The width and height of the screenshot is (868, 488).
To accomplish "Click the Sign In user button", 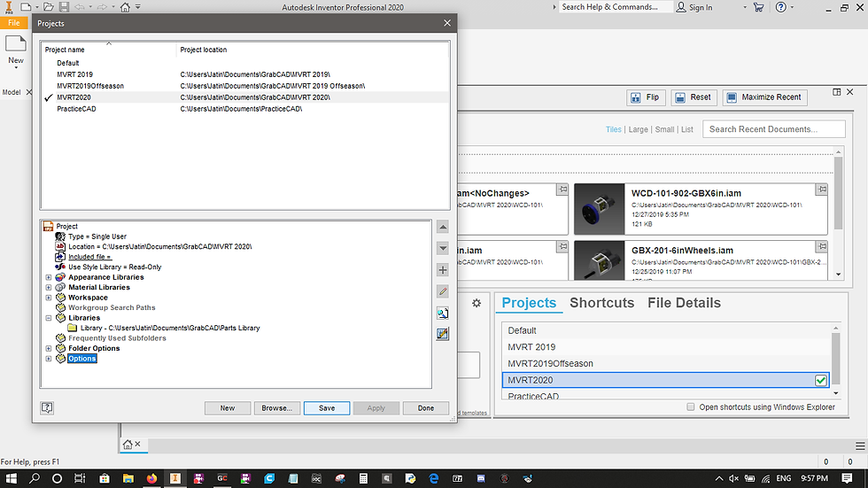I will (694, 7).
